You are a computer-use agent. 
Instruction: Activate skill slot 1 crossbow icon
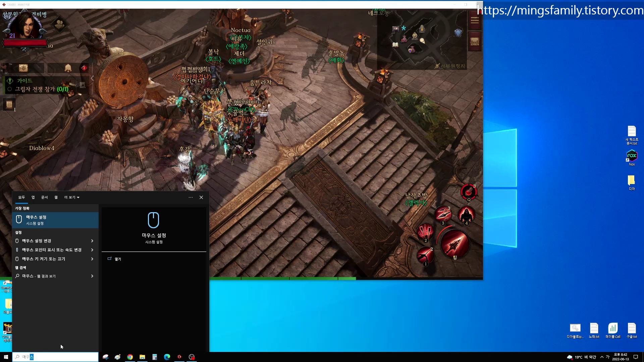425,255
